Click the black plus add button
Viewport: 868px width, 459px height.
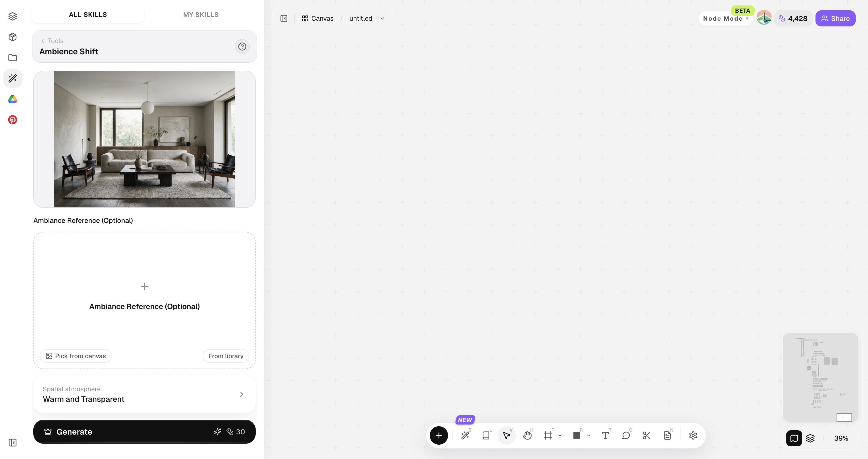[439, 435]
